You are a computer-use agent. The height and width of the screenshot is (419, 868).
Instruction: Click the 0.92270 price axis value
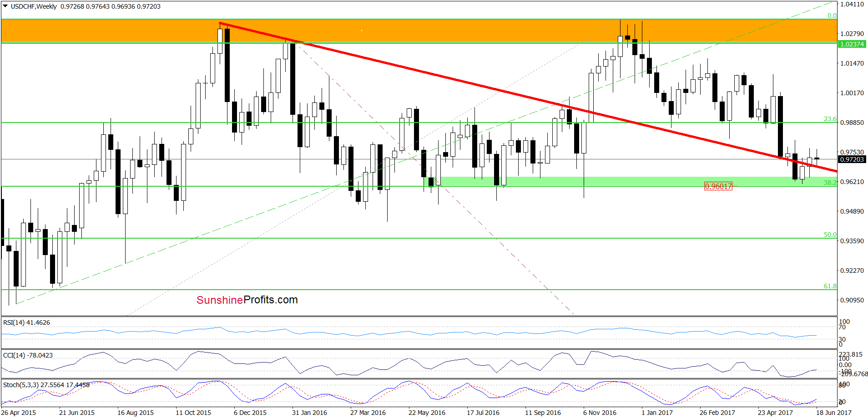coord(852,271)
